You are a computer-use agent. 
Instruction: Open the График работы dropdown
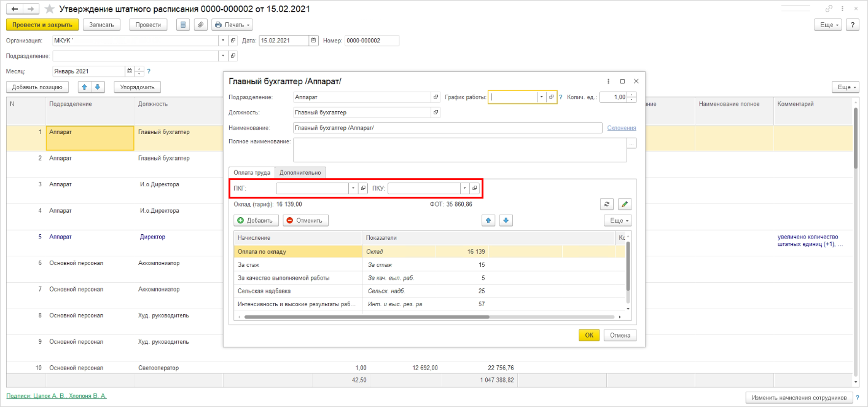tap(541, 97)
